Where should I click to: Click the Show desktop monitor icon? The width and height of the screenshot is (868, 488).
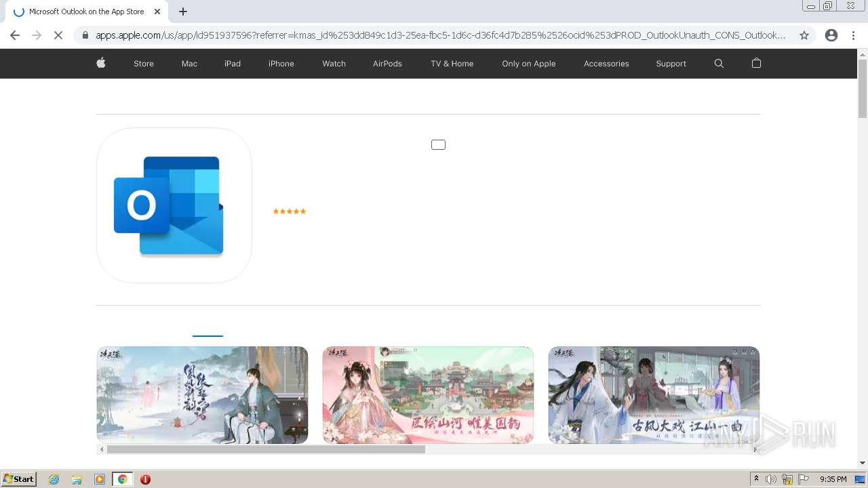pyautogui.click(x=860, y=479)
